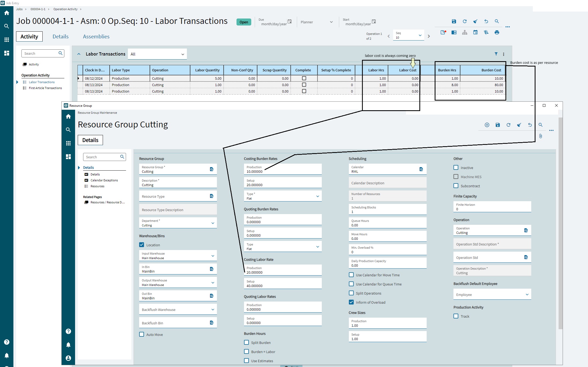Select Calendar Exceptions in Resource Group
This screenshot has height=367, width=588.
coord(104,180)
